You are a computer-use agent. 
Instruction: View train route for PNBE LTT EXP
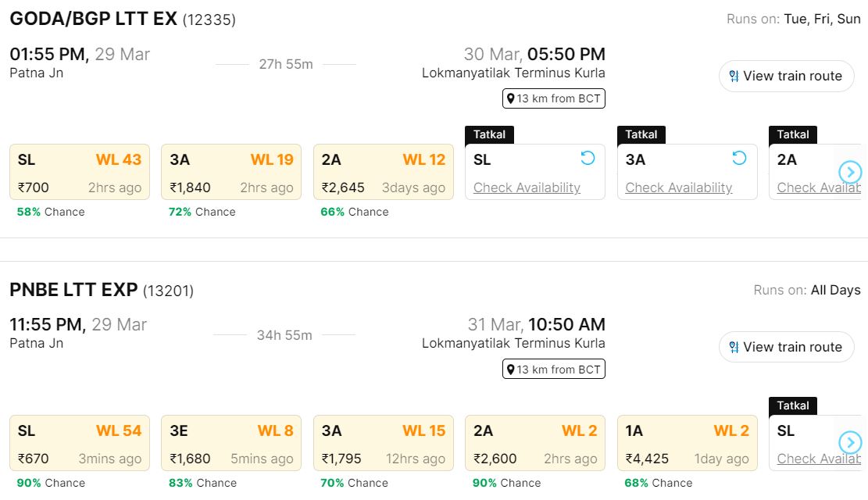786,347
